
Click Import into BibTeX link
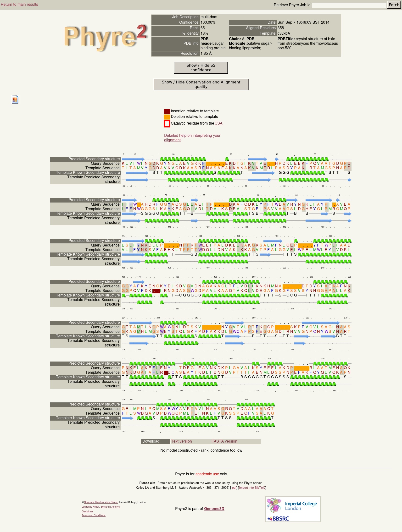[252, 488]
